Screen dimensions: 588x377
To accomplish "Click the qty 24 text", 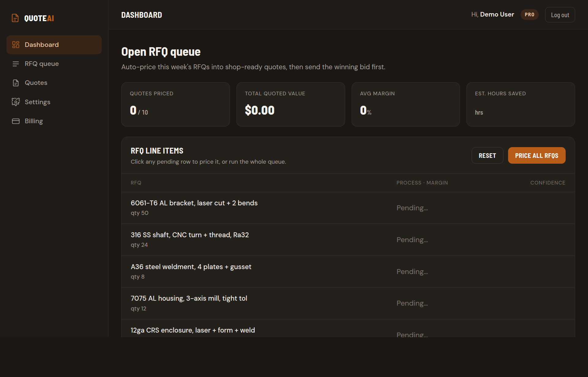I will [139, 245].
